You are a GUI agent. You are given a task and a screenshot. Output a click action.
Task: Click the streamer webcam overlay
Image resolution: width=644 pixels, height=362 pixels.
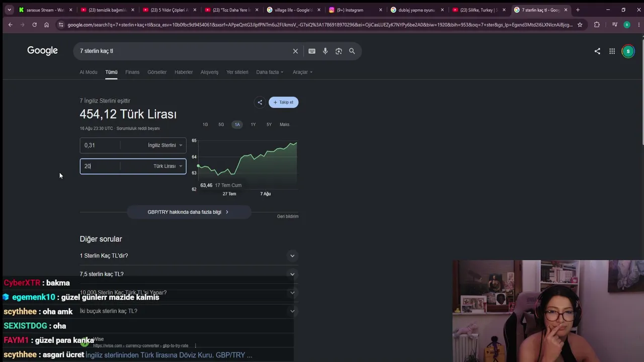pyautogui.click(x=548, y=311)
